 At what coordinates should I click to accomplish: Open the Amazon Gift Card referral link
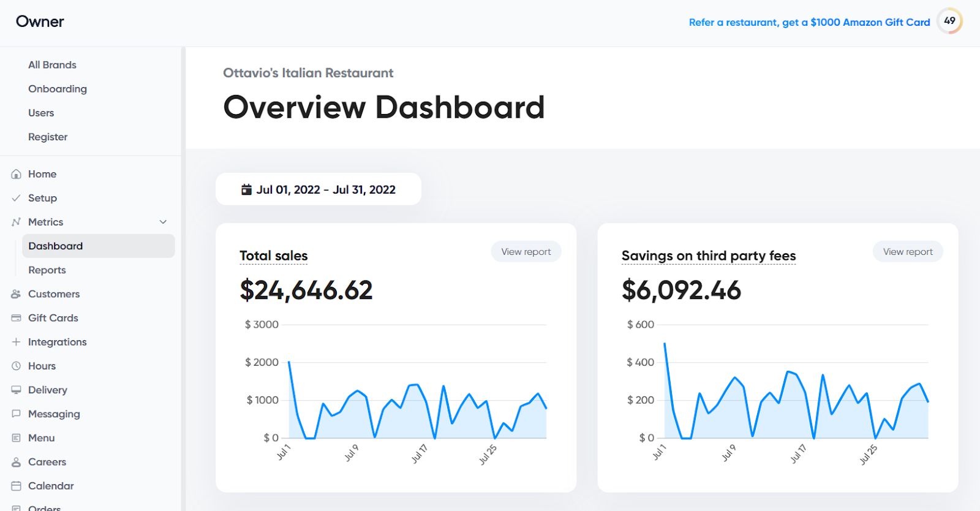pos(809,22)
